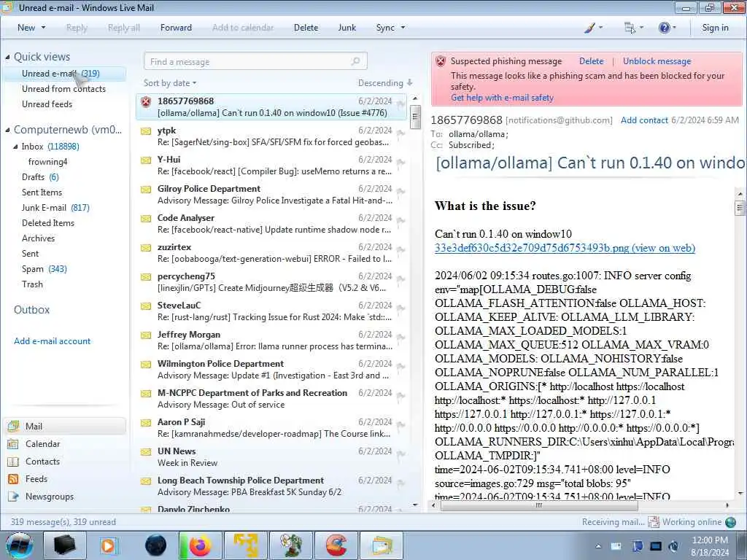Open the New dropdown arrow
747x560 pixels.
[x=43, y=28]
